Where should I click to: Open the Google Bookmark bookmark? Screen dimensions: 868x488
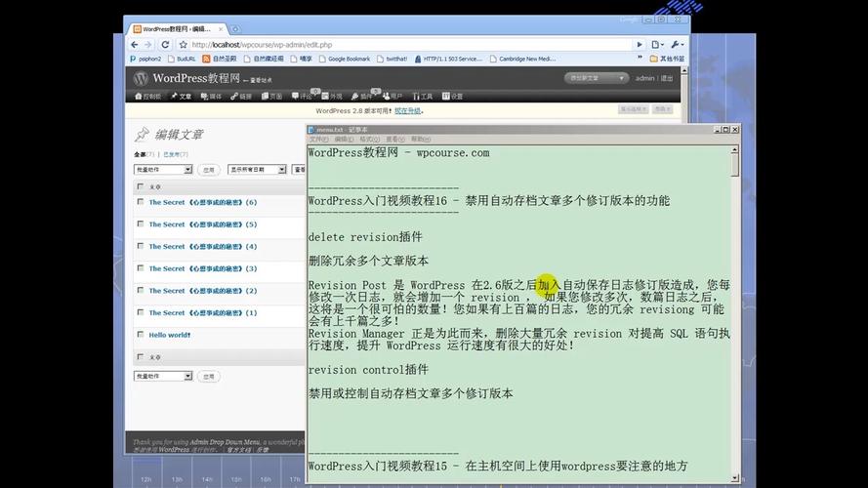click(345, 59)
